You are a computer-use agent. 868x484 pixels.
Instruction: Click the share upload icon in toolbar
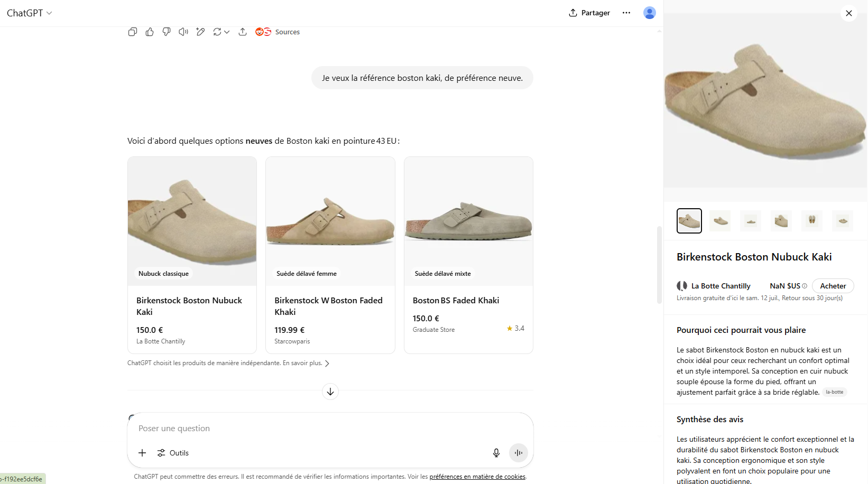[x=243, y=32]
